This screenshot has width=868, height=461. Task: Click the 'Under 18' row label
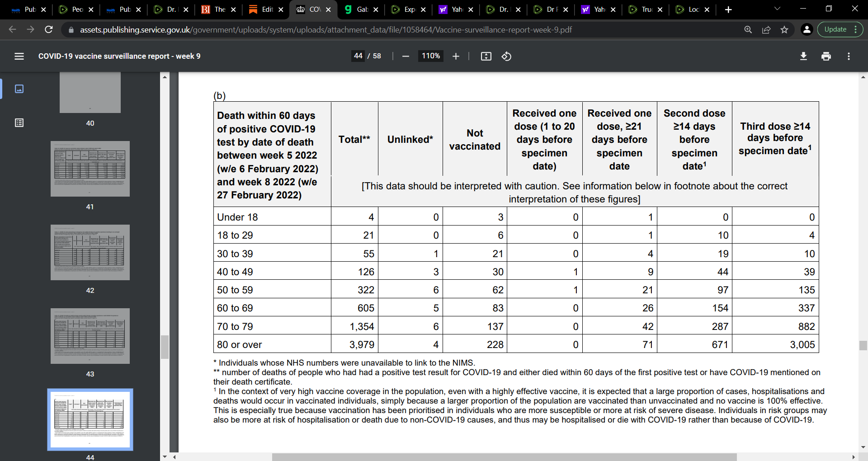pyautogui.click(x=237, y=217)
